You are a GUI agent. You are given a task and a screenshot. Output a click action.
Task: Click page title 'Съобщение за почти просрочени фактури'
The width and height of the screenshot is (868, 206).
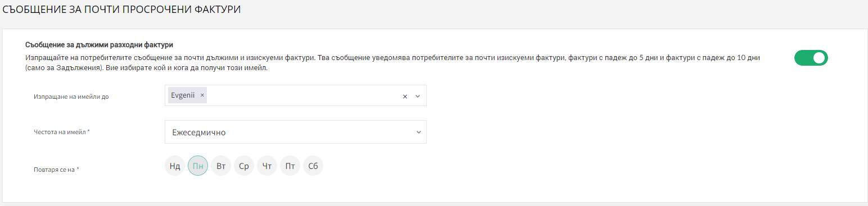tap(121, 10)
